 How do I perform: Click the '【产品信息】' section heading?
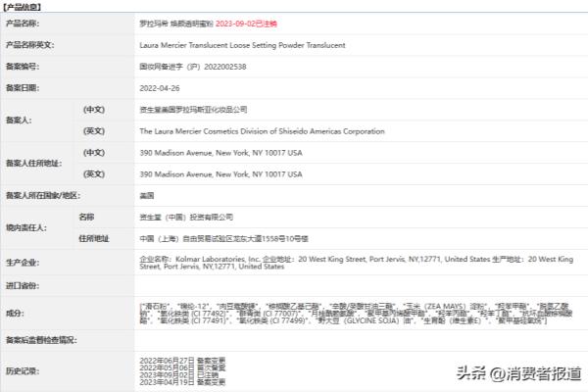(x=22, y=7)
